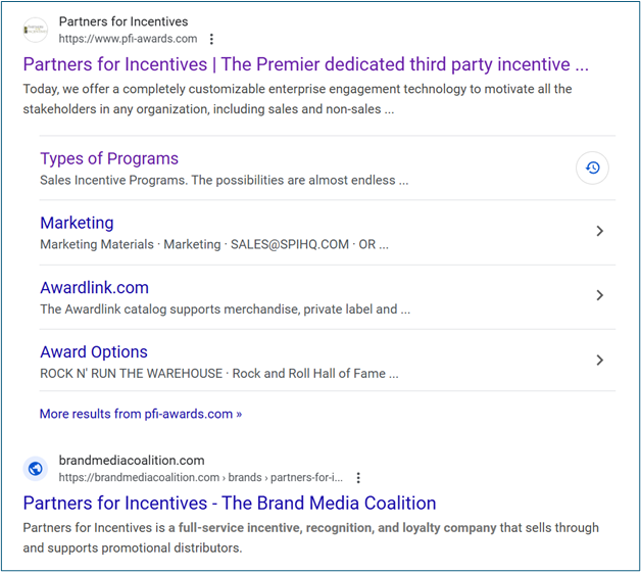642x572 pixels.
Task: Open three-dot menu next to brandmediacoalition URL
Action: 358,477
